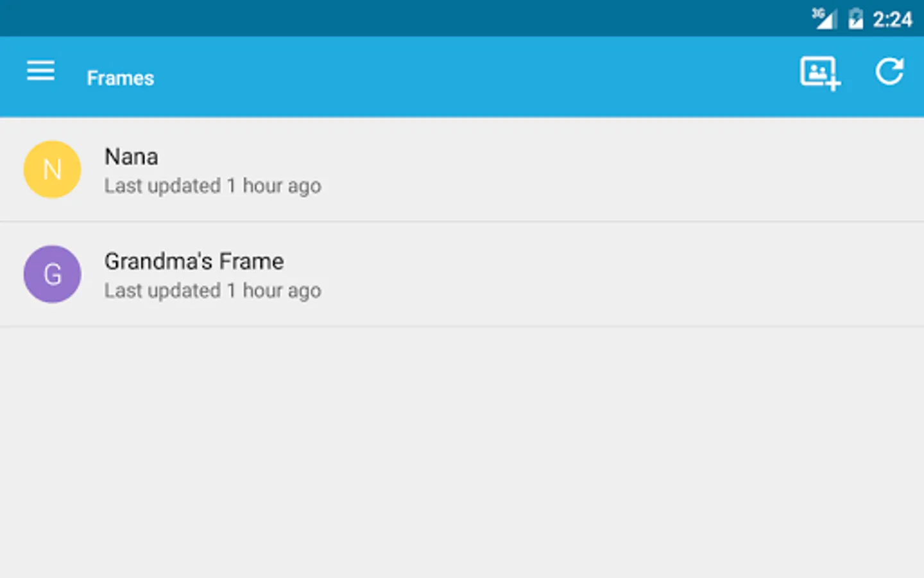Tap the battery charging indicator

tap(855, 19)
